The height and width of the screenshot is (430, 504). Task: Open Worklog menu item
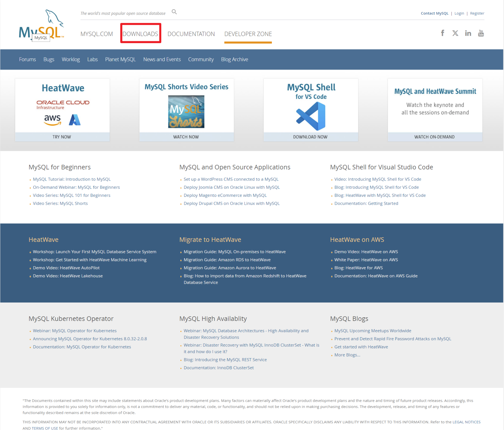click(71, 59)
